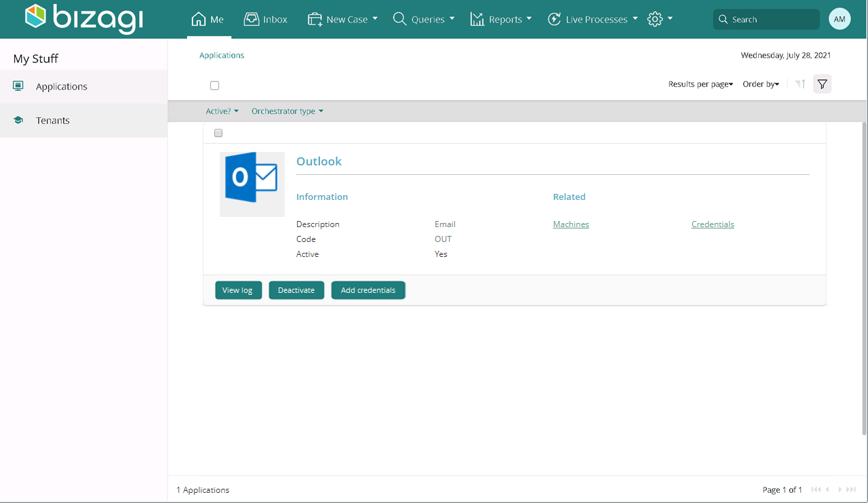Screen dimensions: 868x503
Task: Click the Related section heading
Action: pyautogui.click(x=569, y=197)
